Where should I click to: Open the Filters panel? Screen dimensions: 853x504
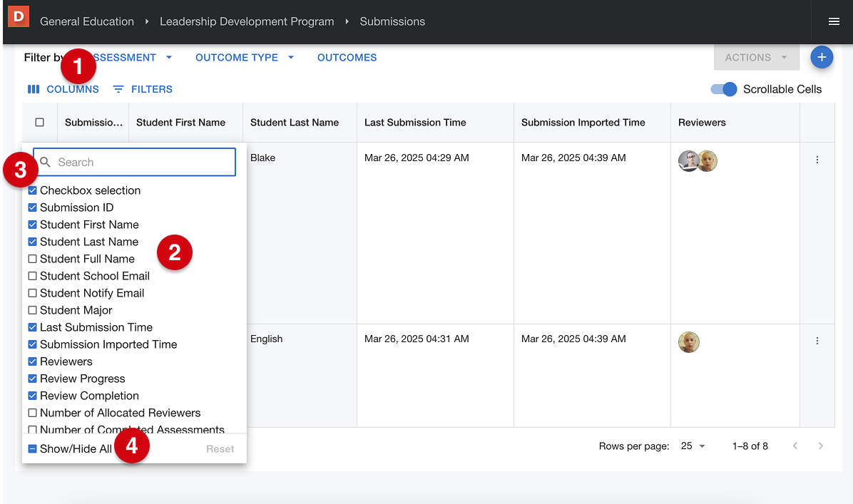(x=143, y=89)
